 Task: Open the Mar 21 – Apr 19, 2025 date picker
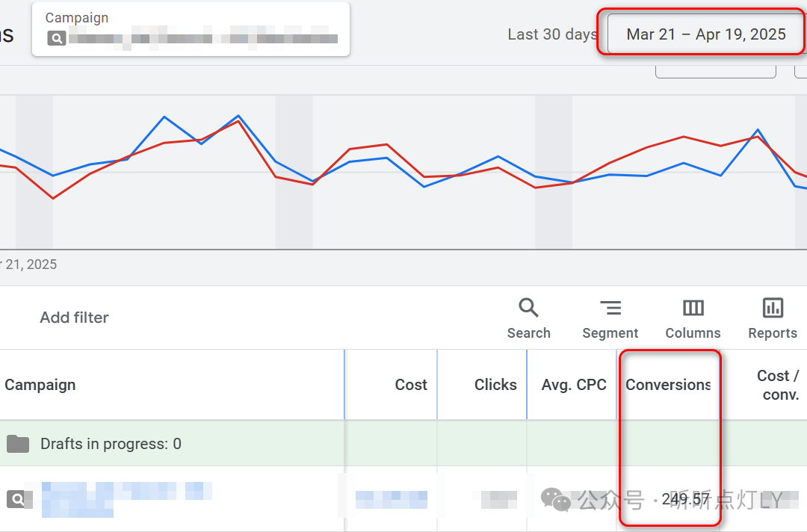tap(705, 34)
